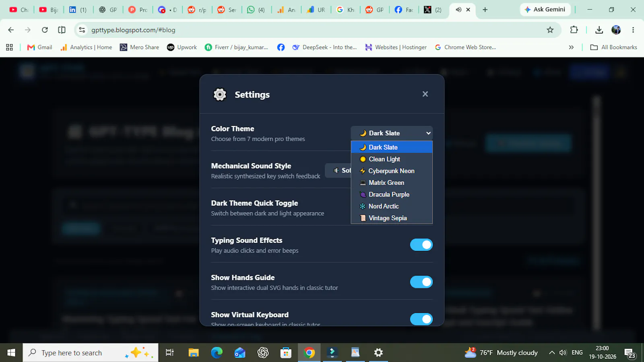Screen dimensions: 644x362
Task: Reload the page with refresh icon
Action: pyautogui.click(x=45, y=30)
